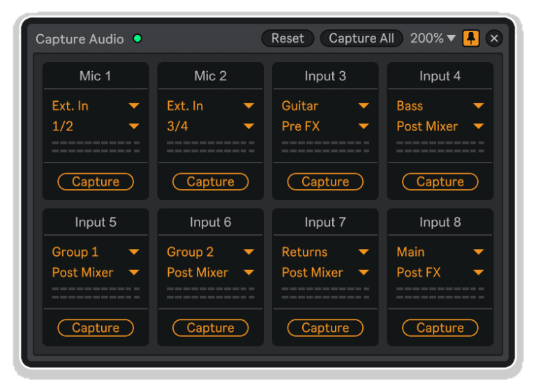Image resolution: width=536 pixels, height=392 pixels.
Task: Open Input 3 Pre FX tap dropdown
Action: (325, 126)
